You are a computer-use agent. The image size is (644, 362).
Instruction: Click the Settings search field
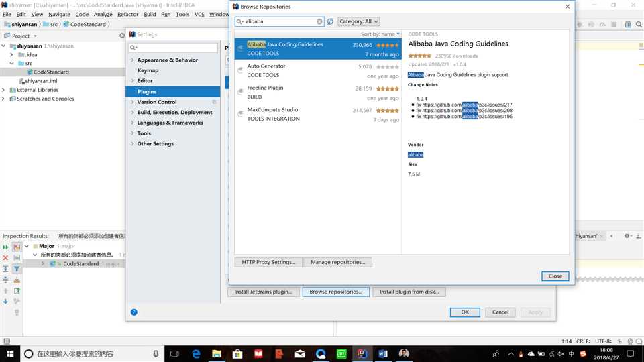pyautogui.click(x=173, y=48)
